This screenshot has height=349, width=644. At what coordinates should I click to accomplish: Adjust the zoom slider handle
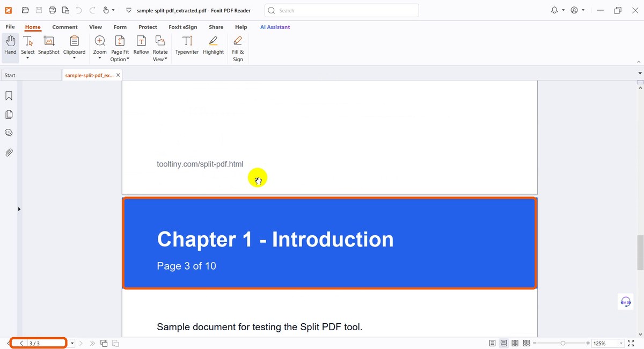[562, 343]
